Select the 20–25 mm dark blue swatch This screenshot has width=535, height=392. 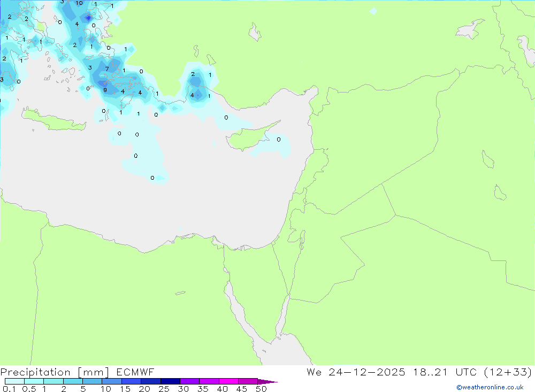click(x=151, y=381)
